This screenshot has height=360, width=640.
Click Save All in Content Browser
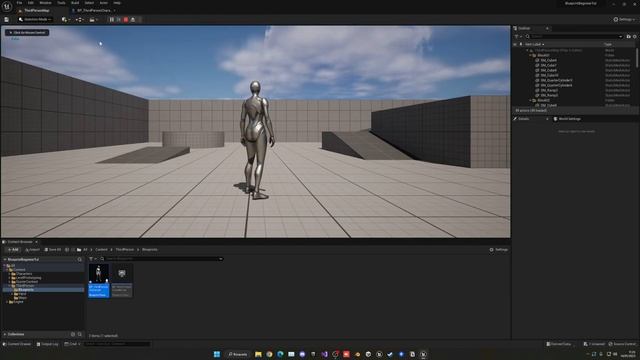[53, 250]
